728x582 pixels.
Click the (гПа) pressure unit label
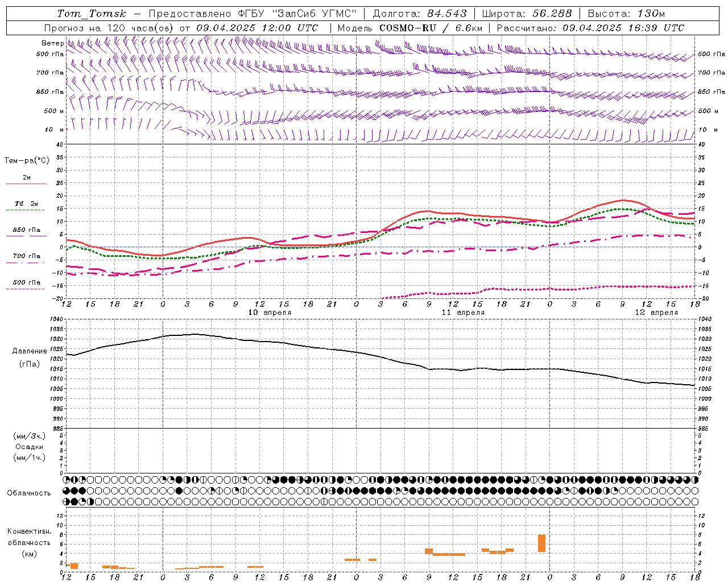[30, 364]
